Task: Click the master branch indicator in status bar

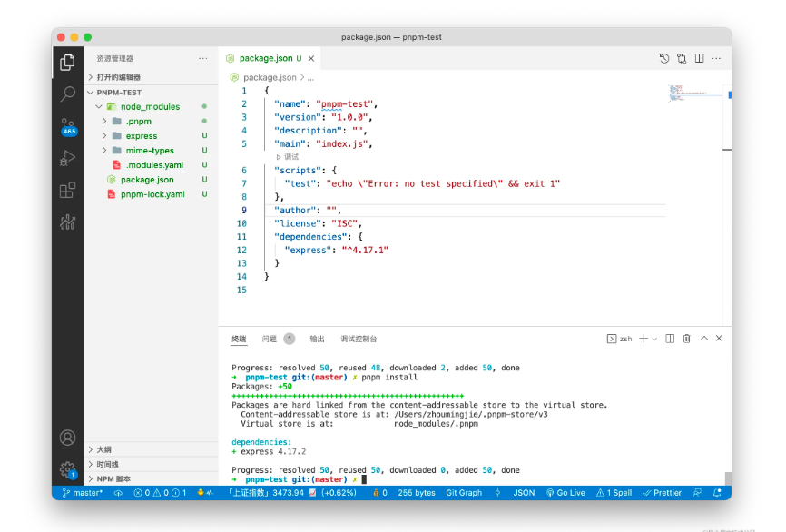Action: click(83, 493)
